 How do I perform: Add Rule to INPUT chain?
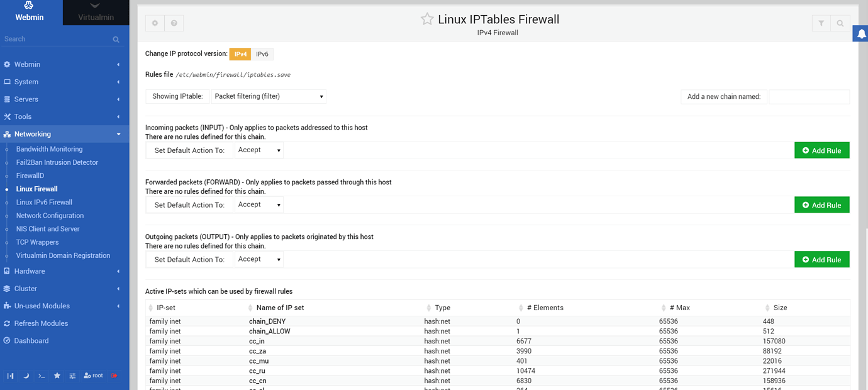coord(822,150)
